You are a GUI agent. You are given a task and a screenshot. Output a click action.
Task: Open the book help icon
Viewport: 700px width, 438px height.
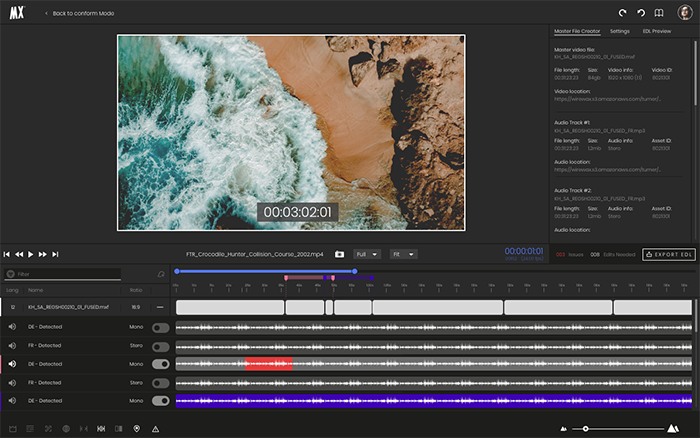(x=658, y=13)
